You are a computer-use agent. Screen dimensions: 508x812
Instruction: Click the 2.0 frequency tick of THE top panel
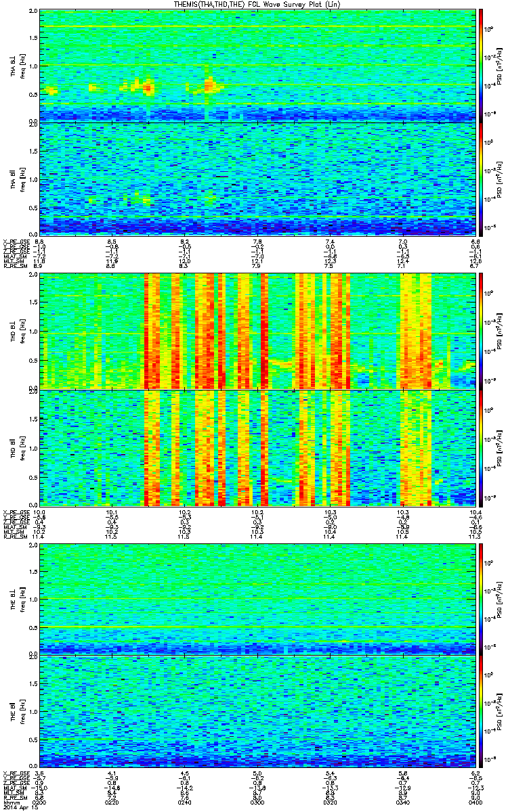point(33,545)
